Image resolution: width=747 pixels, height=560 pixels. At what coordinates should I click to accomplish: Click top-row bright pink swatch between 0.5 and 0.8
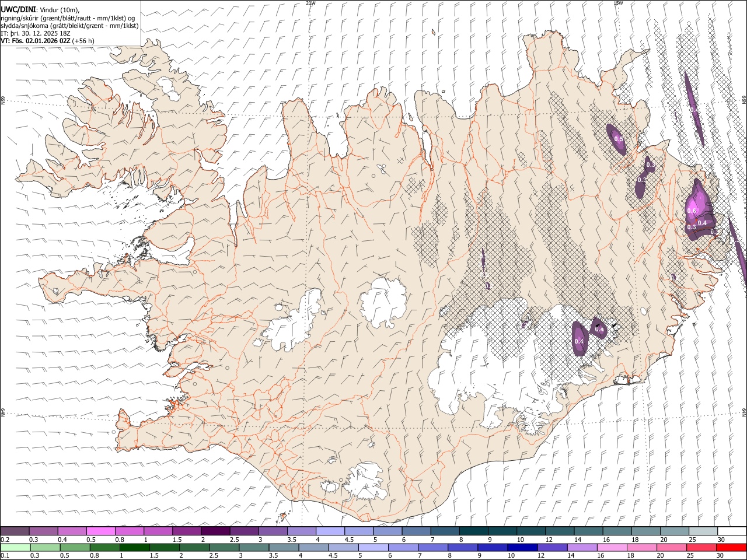[x=101, y=531]
